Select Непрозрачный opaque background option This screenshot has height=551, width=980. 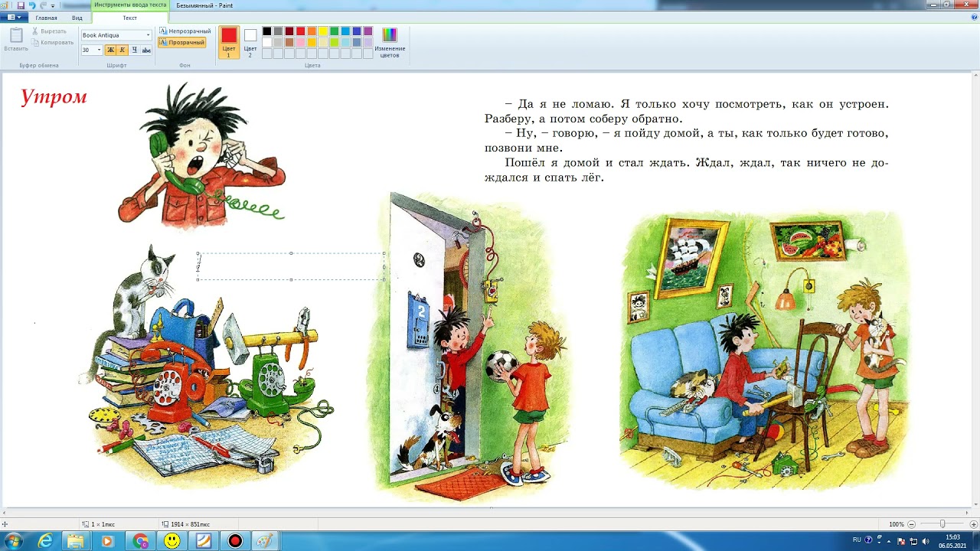pos(185,31)
